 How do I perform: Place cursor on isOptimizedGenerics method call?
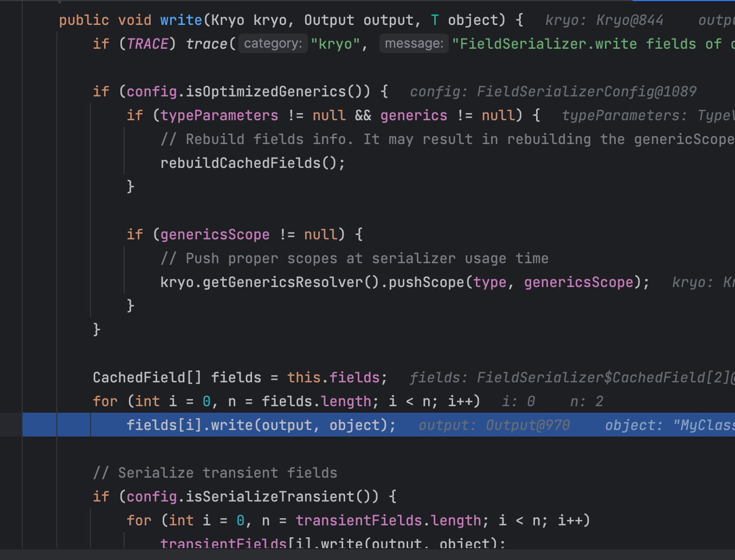(x=266, y=92)
